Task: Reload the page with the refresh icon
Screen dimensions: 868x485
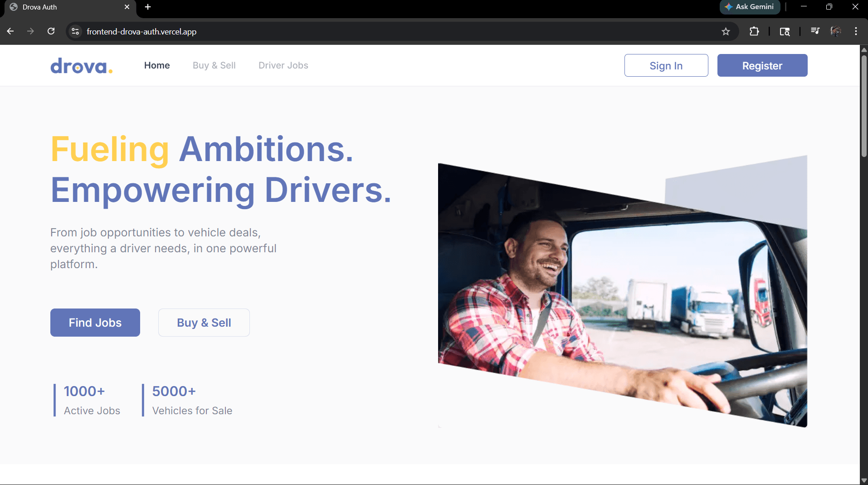Action: (x=51, y=31)
